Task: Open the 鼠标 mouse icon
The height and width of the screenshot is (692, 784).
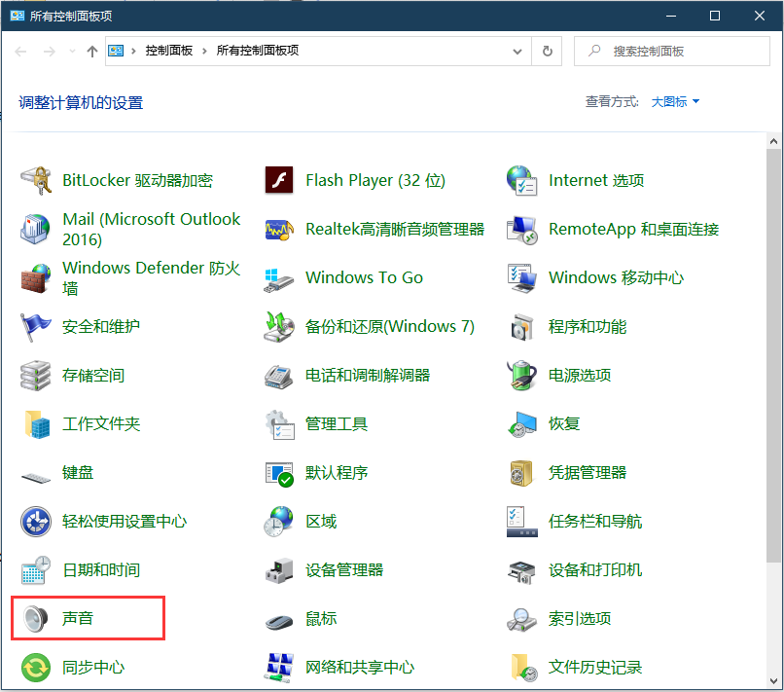Action: 279,622
